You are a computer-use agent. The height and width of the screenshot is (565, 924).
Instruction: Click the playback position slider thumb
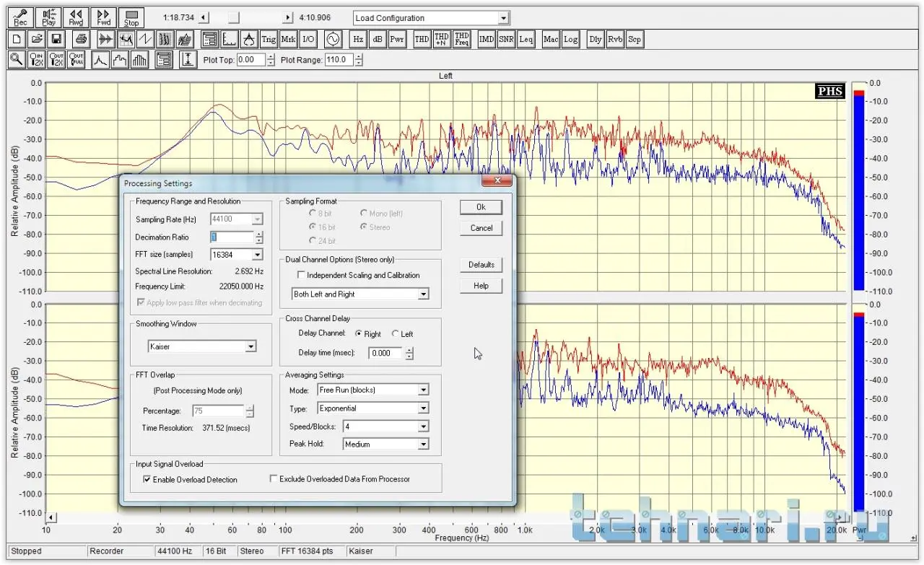click(233, 17)
